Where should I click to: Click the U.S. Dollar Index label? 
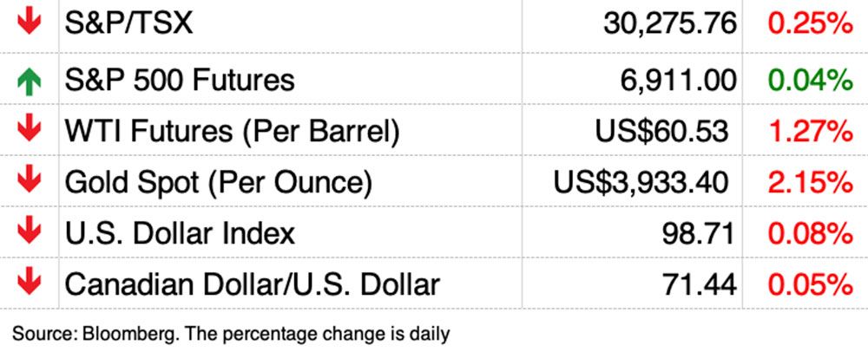[x=180, y=232]
